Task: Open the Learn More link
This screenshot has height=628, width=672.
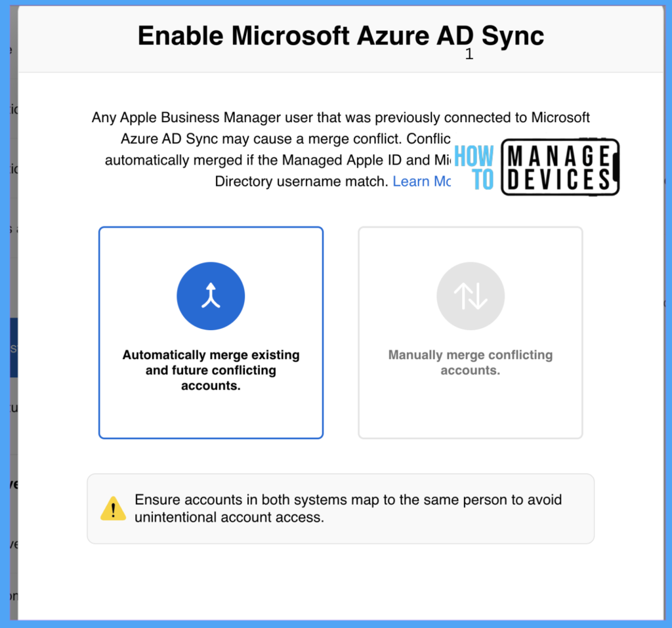Action: coord(421,181)
